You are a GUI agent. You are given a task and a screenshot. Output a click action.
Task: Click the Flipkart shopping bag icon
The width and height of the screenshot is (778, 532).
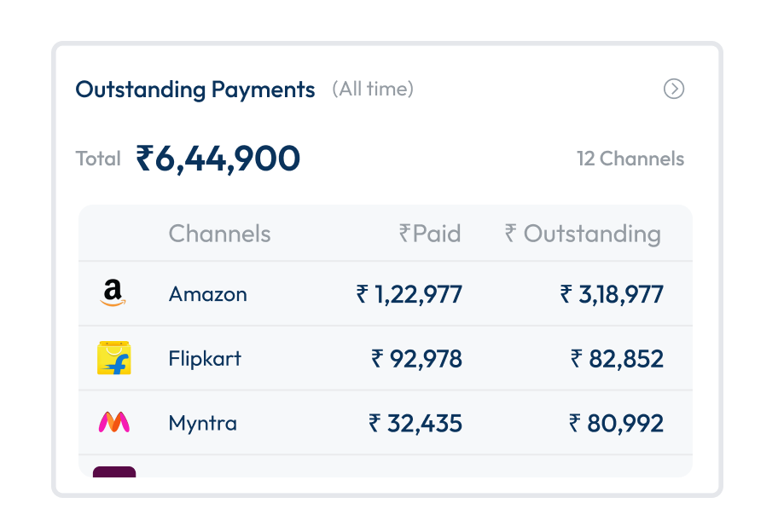pos(113,358)
